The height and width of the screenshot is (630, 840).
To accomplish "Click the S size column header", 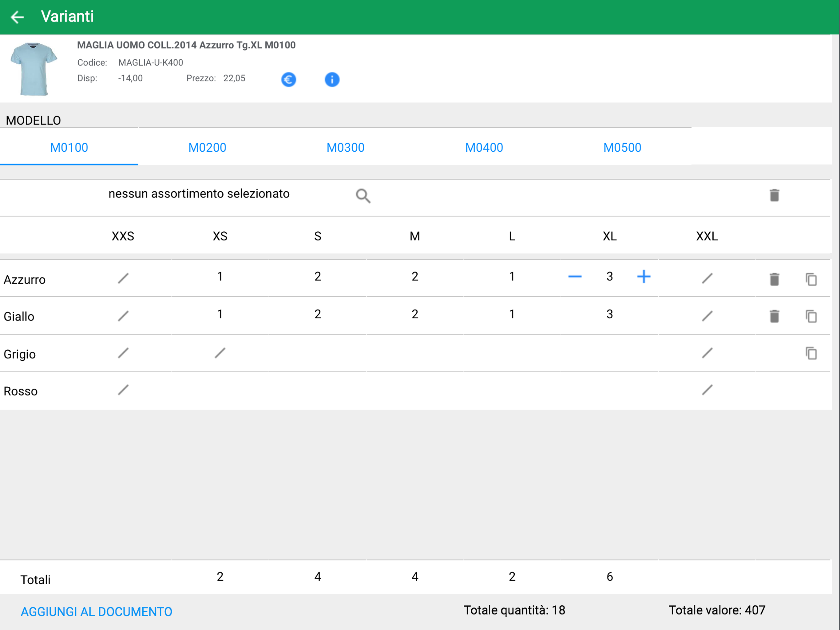I will (318, 236).
